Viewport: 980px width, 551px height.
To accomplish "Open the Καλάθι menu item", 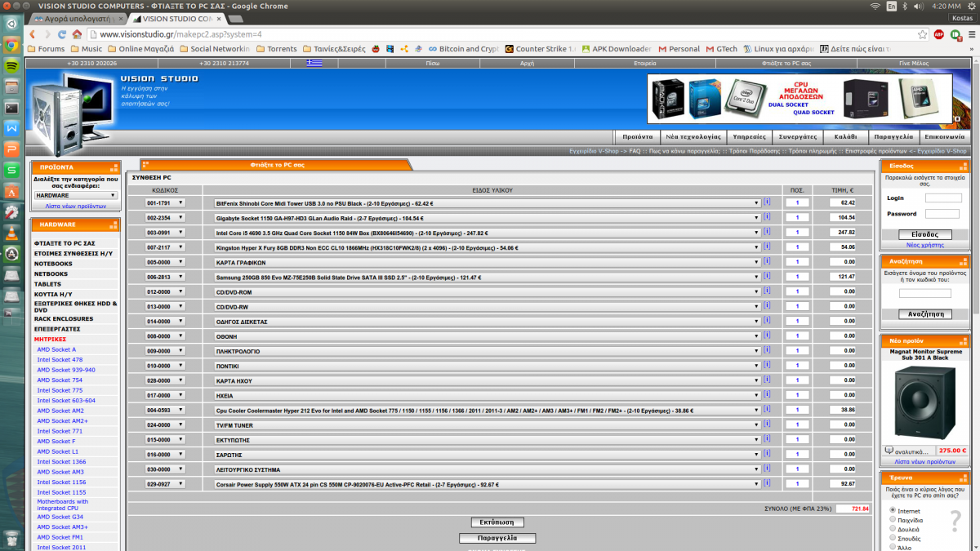I will [845, 137].
